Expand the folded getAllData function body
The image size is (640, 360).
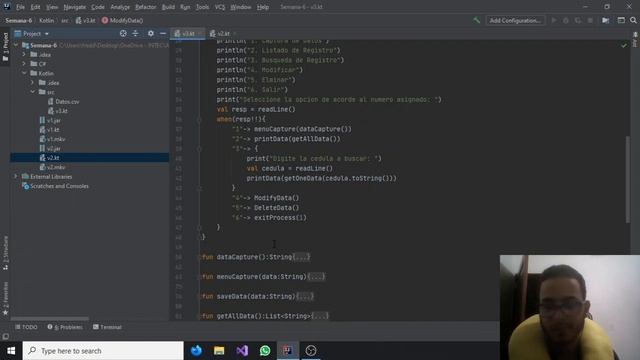[320, 316]
